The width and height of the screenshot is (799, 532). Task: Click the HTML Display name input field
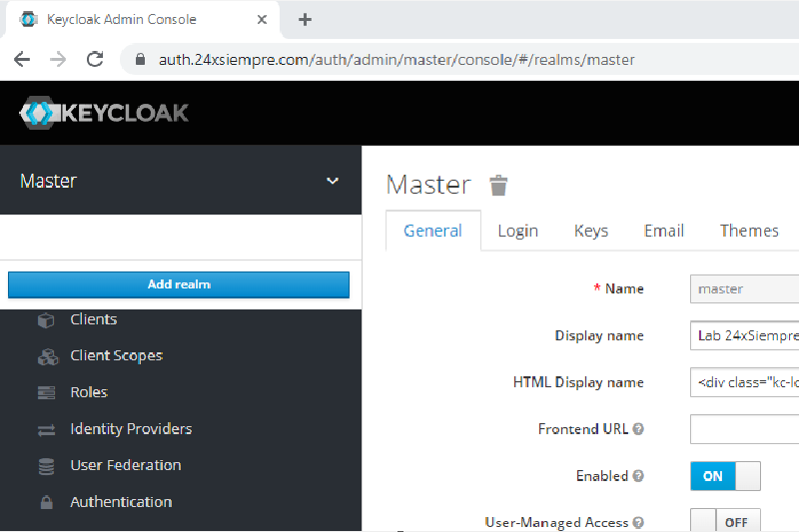click(744, 383)
